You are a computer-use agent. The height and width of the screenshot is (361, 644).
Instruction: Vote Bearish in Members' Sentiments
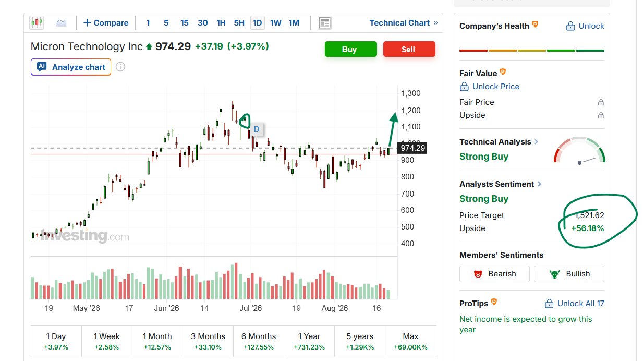(494, 274)
